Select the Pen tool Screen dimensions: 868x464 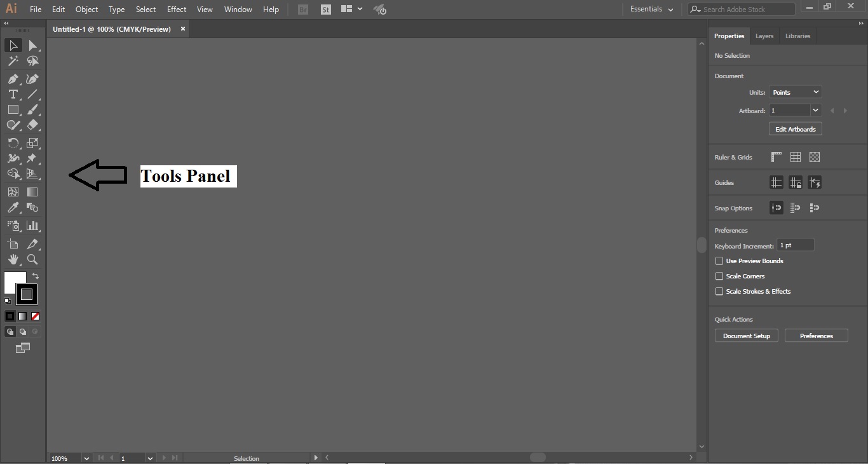click(13, 79)
